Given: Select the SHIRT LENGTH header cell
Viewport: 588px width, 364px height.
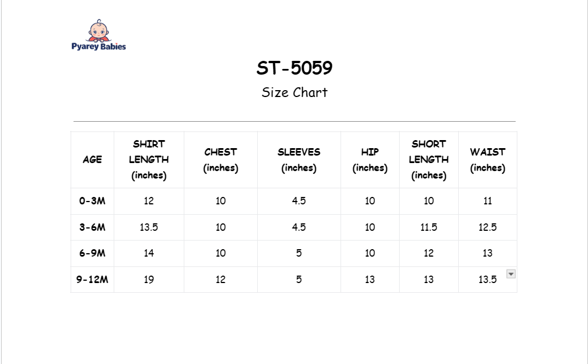Looking at the screenshot, I should (149, 160).
